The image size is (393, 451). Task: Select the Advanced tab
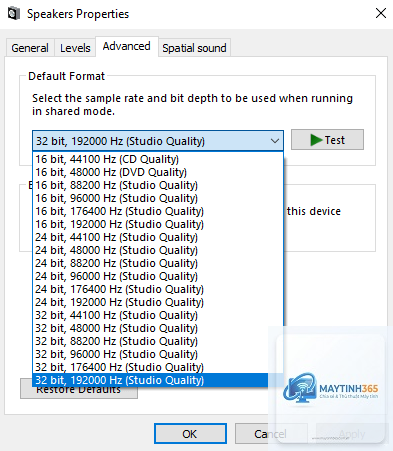(126, 46)
